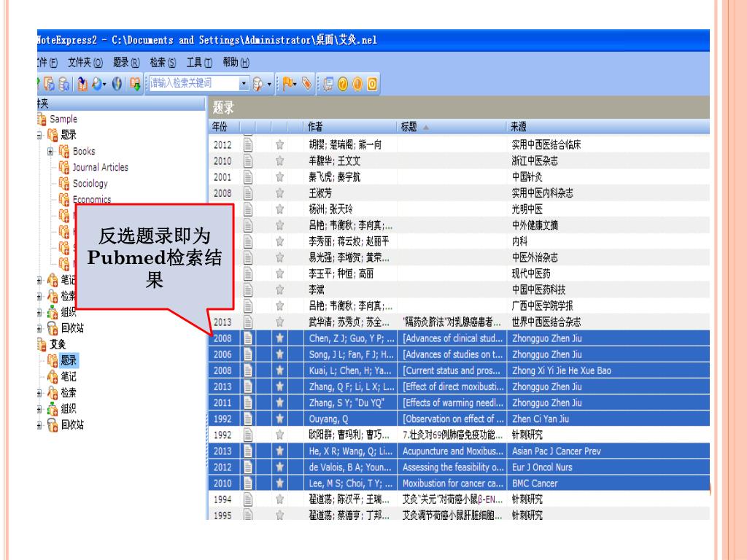This screenshot has width=747, height=560.
Task: Open the search keyword box dropdown arrow
Action: click(244, 84)
